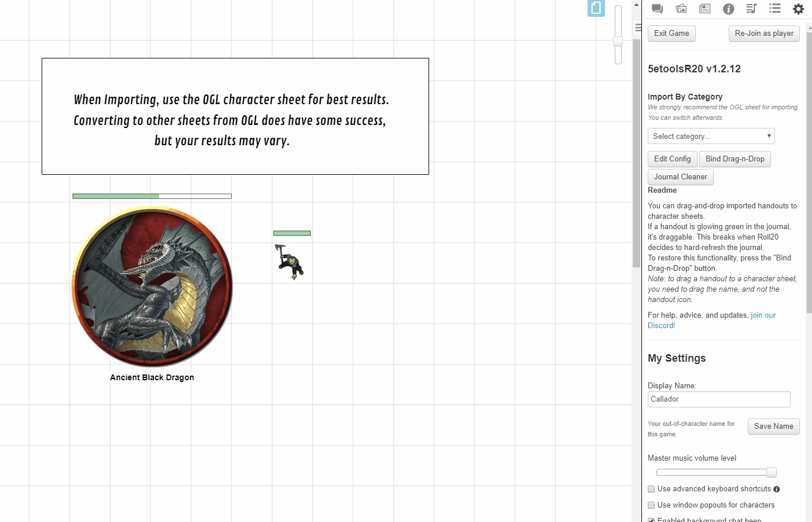Open the Journal Cleaner tool
This screenshot has width=812, height=522.
(680, 177)
